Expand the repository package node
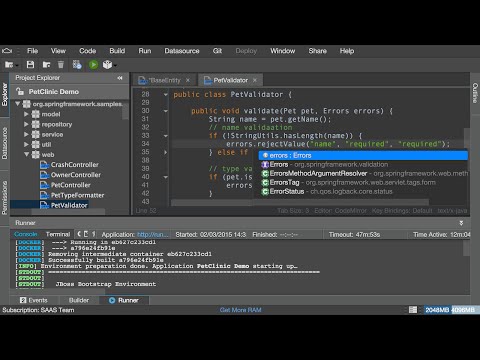480x360 pixels. pyautogui.click(x=26, y=124)
